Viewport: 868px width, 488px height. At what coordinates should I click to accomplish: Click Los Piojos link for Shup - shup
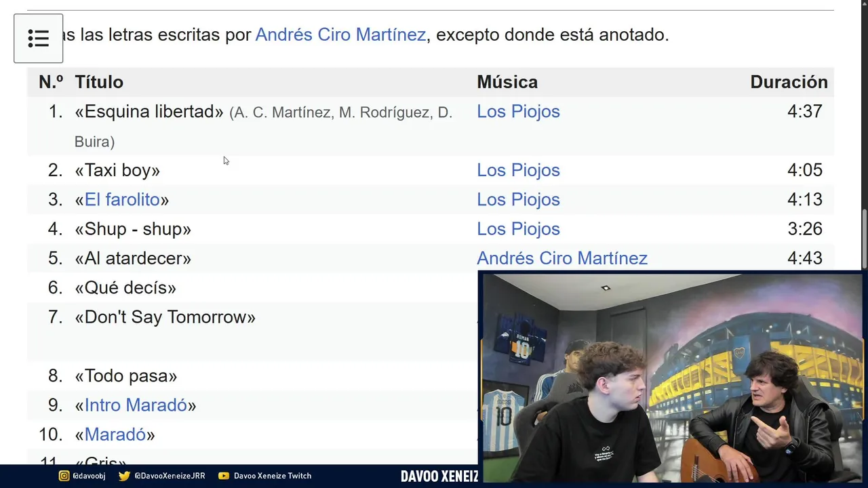coord(518,228)
